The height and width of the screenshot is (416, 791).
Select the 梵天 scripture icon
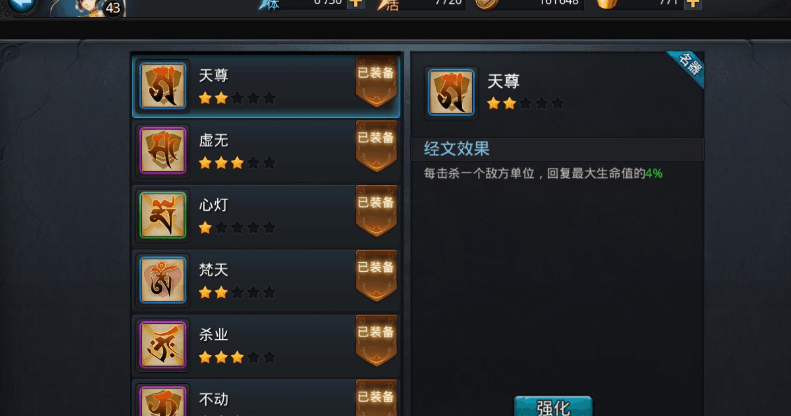[x=162, y=280]
